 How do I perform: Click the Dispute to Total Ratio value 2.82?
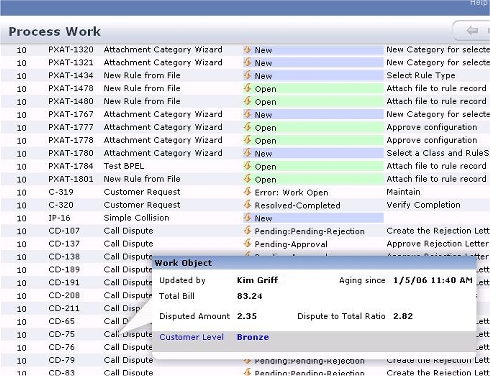(x=403, y=316)
